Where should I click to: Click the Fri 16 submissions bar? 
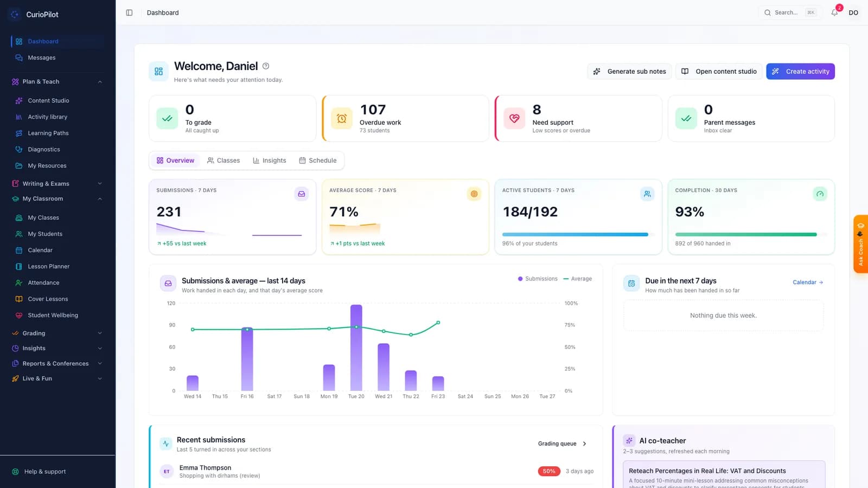click(x=247, y=359)
